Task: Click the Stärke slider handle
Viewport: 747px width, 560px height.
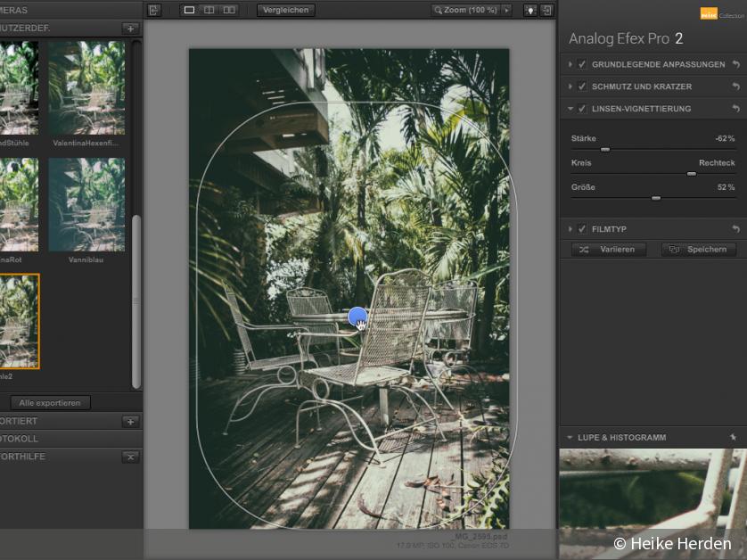Action: (605, 150)
